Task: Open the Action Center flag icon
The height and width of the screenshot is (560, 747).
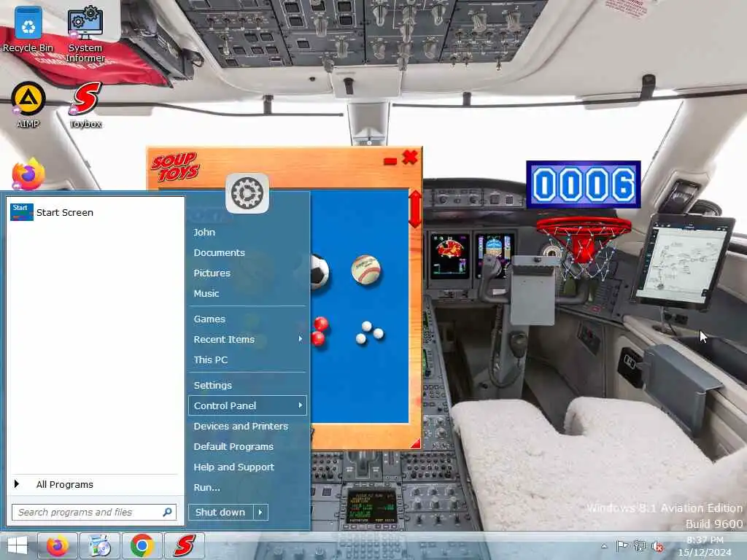Action: [622, 545]
